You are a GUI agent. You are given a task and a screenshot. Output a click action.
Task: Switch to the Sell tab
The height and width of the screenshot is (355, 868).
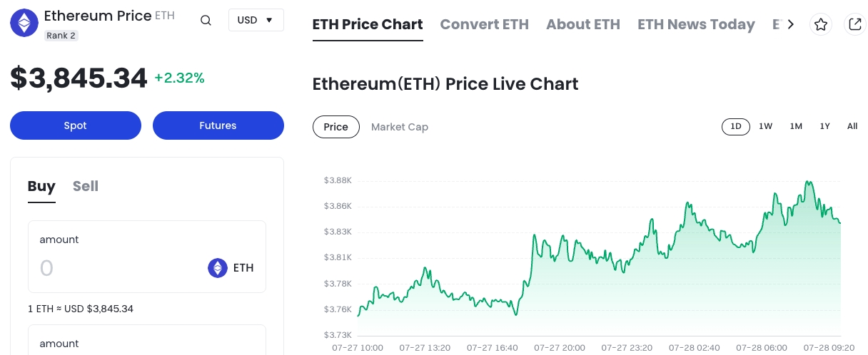[86, 186]
